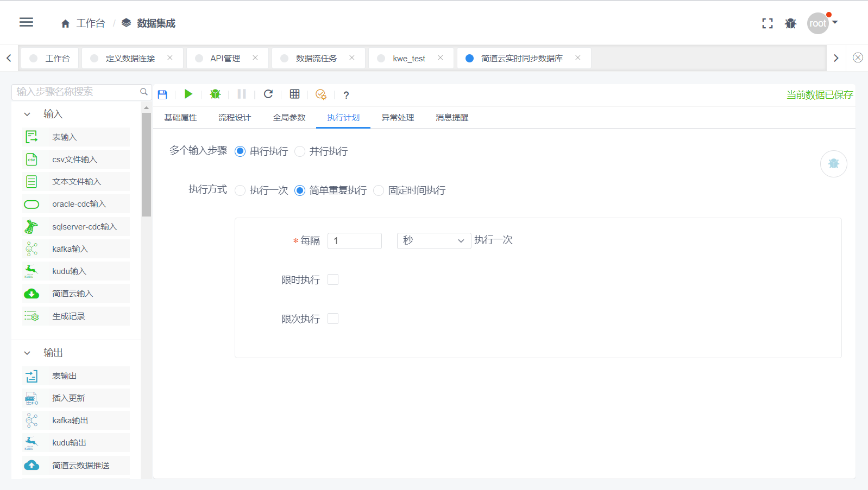
Task: Enter fullscreen mode with the expand icon
Action: tap(767, 23)
